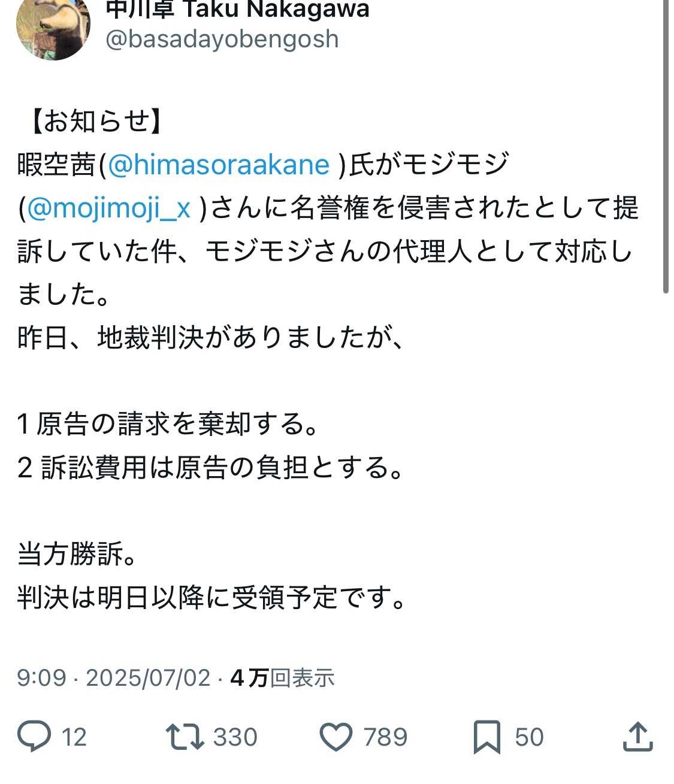
Task: Click the vertical scrollbar on the right edge
Action: click(x=666, y=150)
